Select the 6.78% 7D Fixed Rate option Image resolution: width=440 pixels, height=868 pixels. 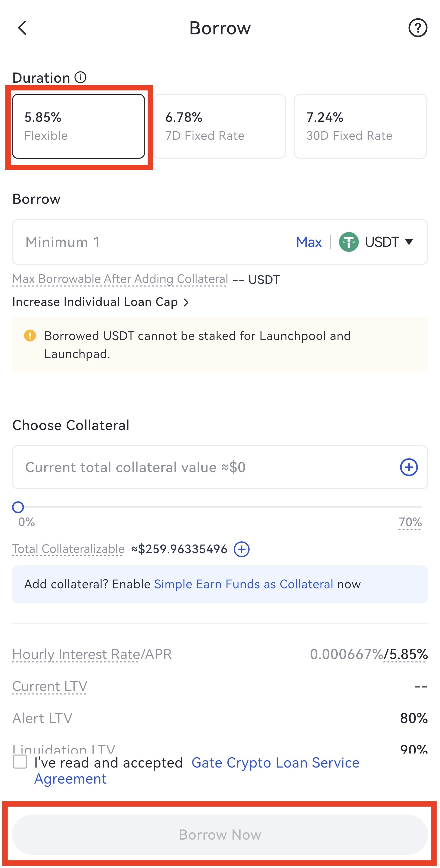(x=219, y=126)
